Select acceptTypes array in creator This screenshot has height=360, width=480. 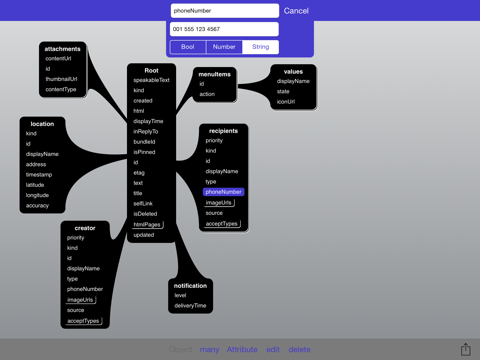84,321
